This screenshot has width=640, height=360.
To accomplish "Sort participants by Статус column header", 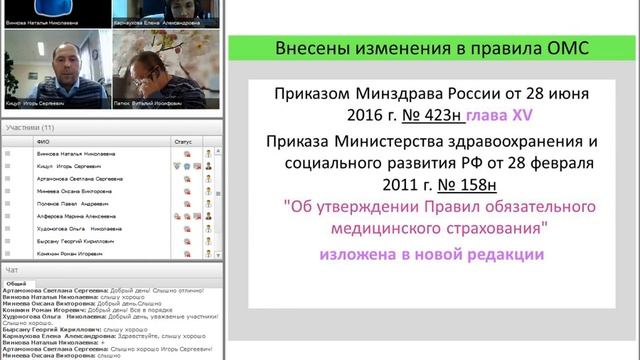I will [187, 142].
